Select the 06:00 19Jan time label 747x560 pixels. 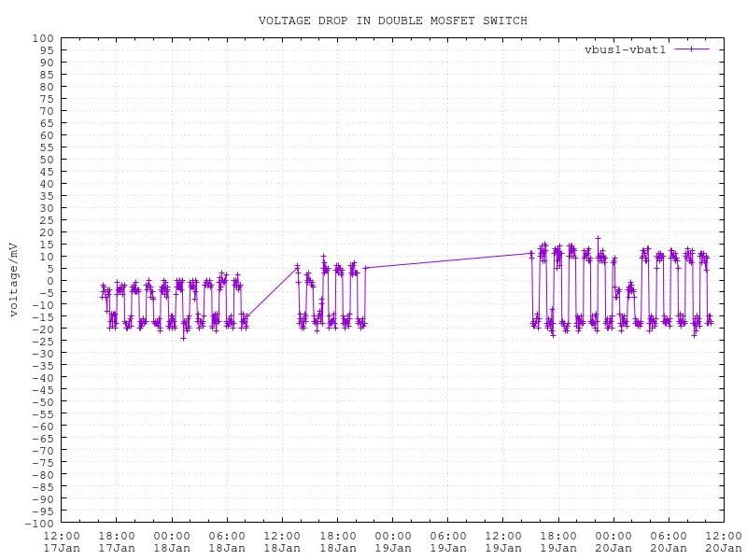point(447,541)
